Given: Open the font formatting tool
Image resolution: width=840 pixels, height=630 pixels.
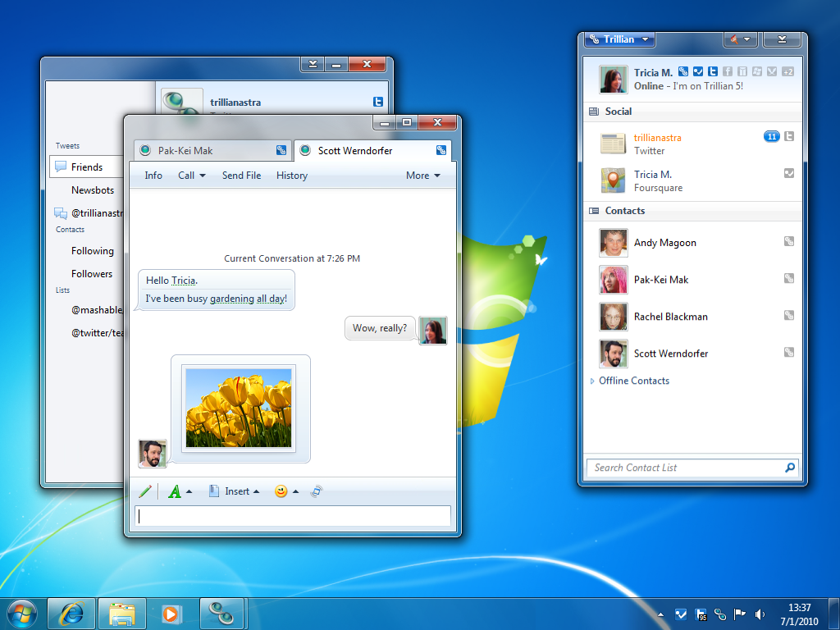Looking at the screenshot, I should pos(176,491).
